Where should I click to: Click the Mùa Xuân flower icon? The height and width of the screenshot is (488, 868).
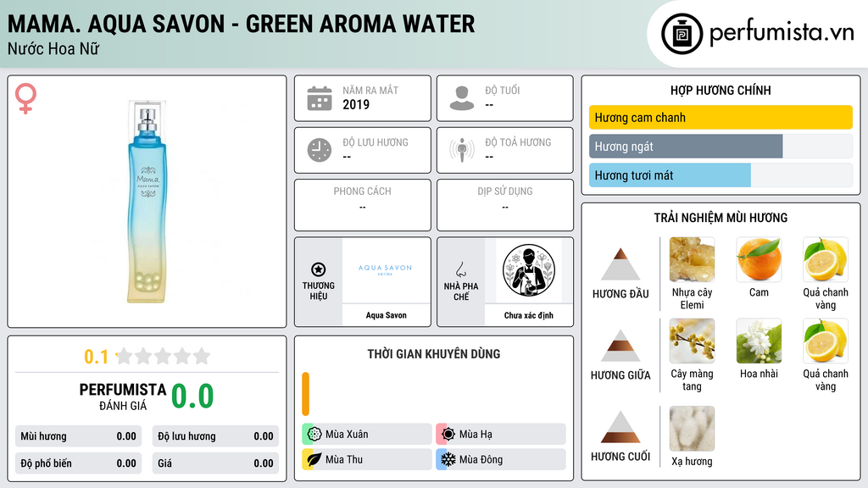(x=314, y=435)
